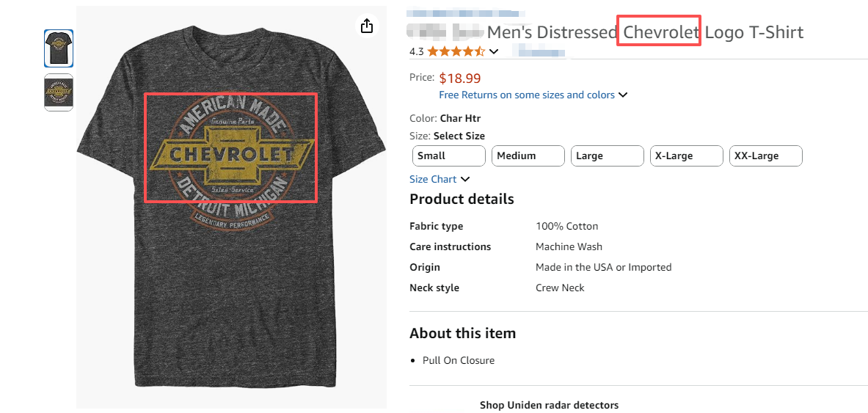This screenshot has height=413, width=868.
Task: Open the brand store link above title
Action: pos(466,13)
